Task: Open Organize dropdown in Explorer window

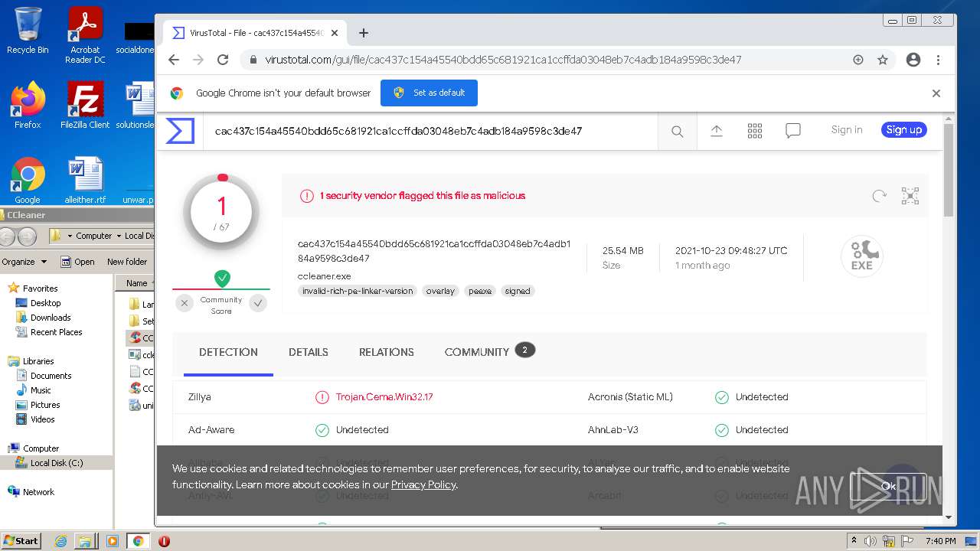Action: point(24,262)
